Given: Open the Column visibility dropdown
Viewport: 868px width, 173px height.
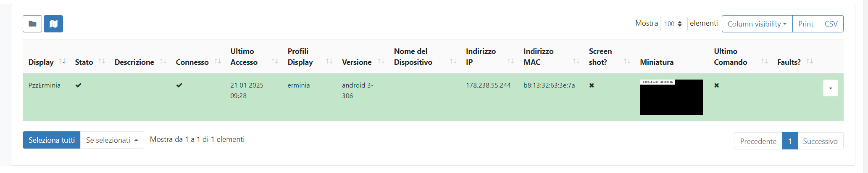Looking at the screenshot, I should pyautogui.click(x=757, y=24).
